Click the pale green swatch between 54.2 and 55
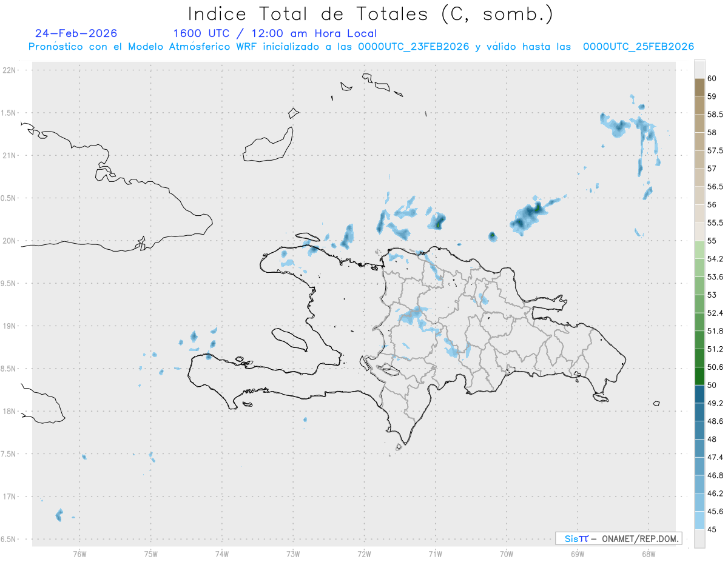Screen dimensions: 728x562 point(699,250)
